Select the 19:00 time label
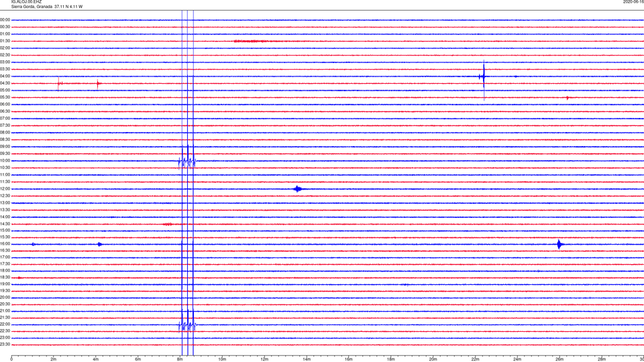 (5, 284)
